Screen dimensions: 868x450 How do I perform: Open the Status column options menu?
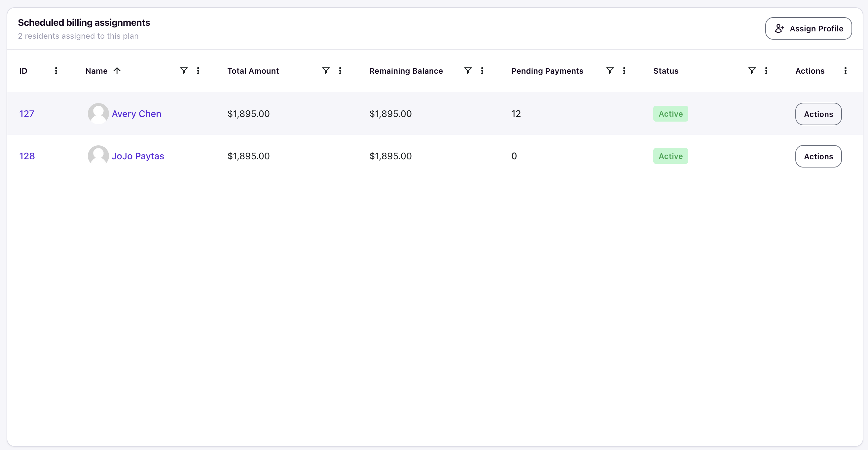766,71
